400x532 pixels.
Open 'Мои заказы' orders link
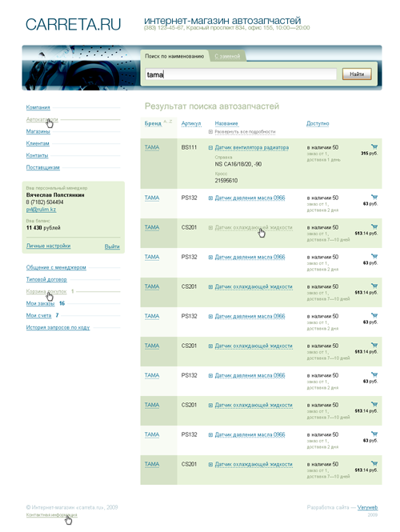(x=40, y=303)
